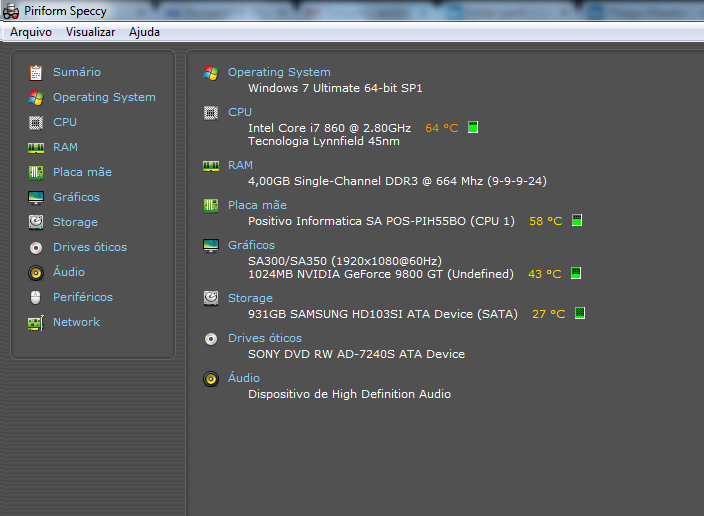Select Storage in the sidebar
Viewport: 704px width, 516px height.
coord(75,222)
